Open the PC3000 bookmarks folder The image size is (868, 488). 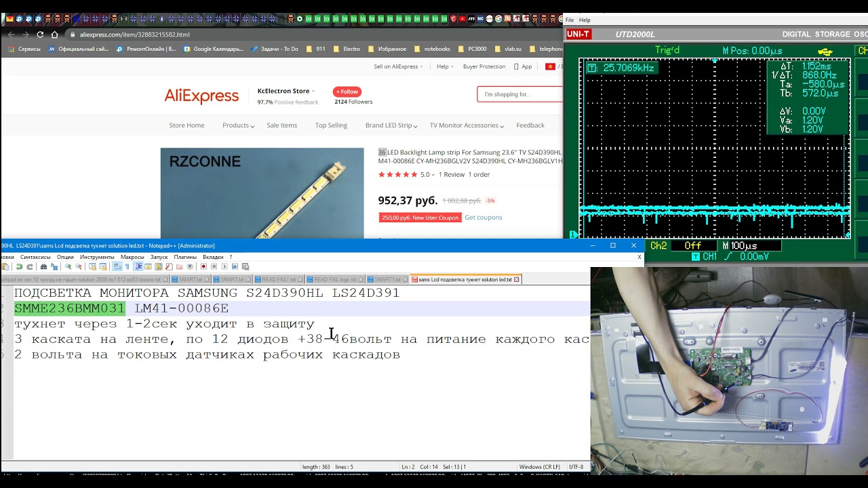472,49
